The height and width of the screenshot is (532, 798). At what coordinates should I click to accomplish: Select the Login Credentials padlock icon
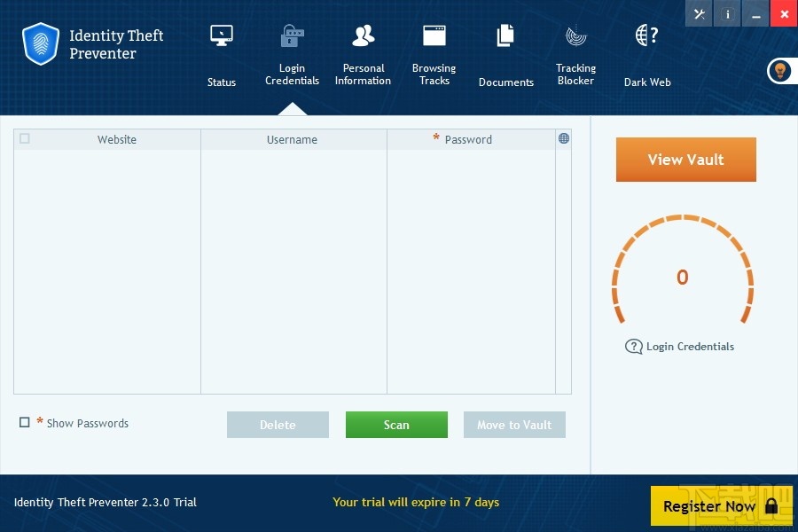pyautogui.click(x=292, y=35)
